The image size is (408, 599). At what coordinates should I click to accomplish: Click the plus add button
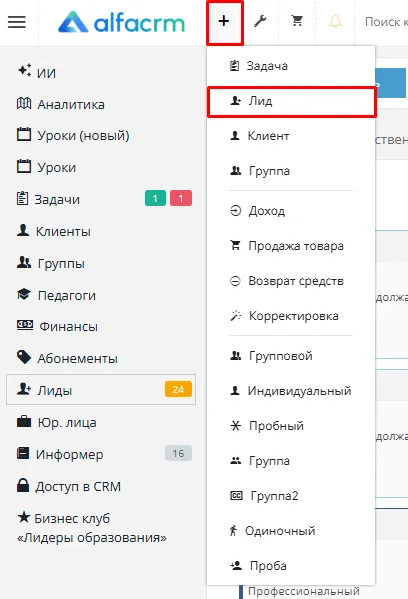pos(225,22)
